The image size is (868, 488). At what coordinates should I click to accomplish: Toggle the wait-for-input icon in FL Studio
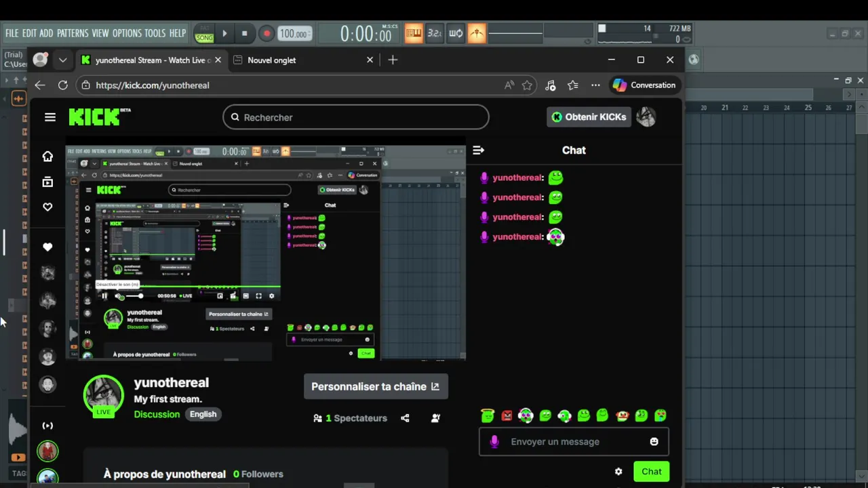click(x=456, y=33)
